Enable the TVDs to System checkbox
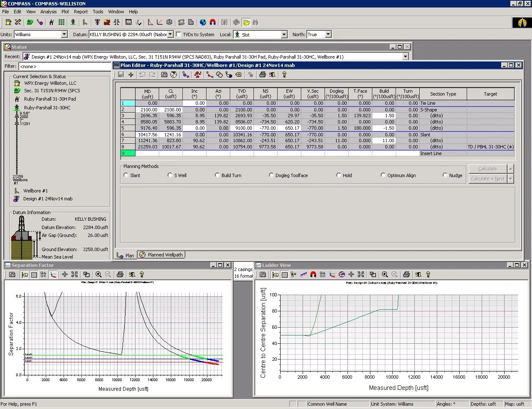Image resolution: width=532 pixels, height=409 pixels. coord(179,34)
